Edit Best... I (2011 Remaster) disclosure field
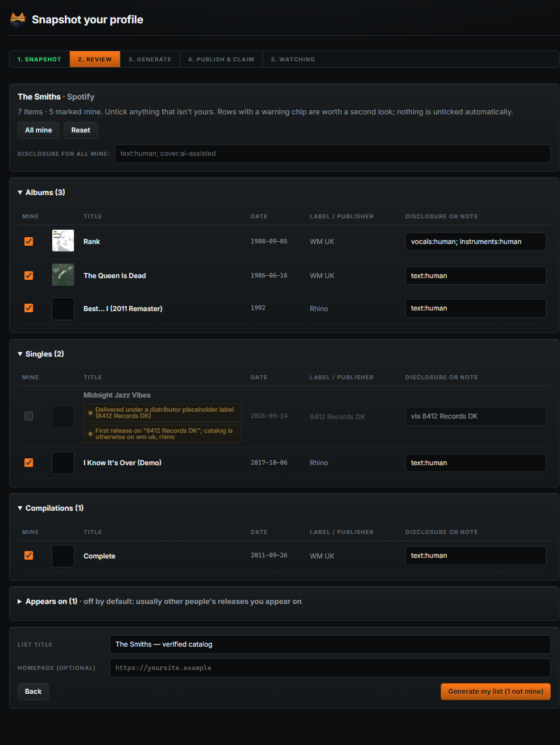The image size is (560, 745). click(476, 308)
